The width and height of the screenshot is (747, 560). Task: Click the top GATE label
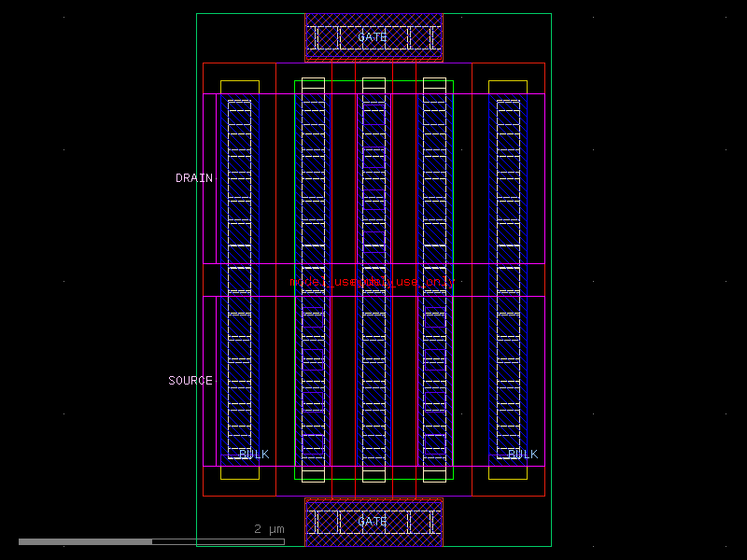[x=373, y=37]
